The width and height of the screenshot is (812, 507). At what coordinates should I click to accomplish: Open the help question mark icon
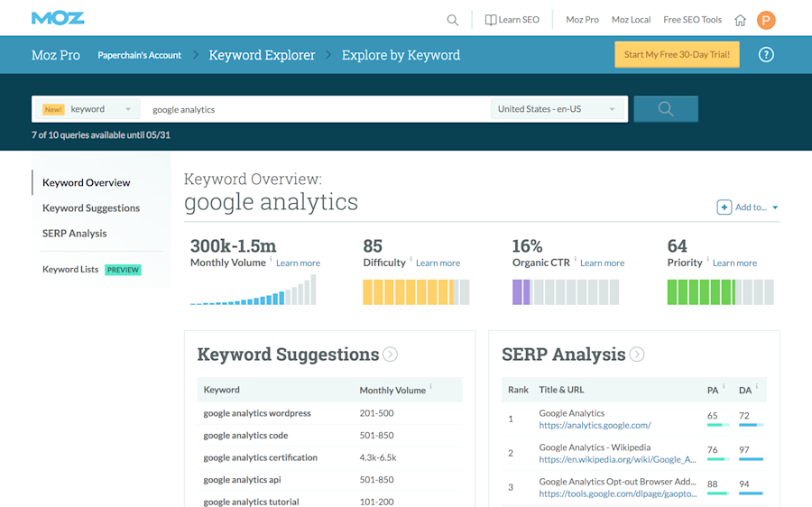tap(766, 54)
